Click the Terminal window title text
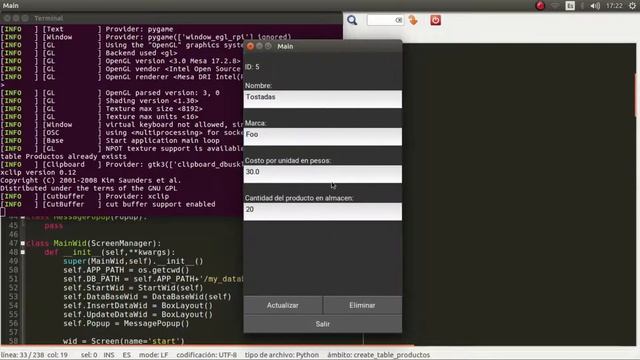 coord(49,18)
